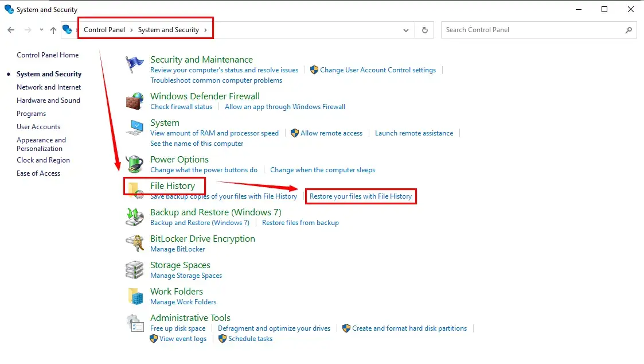Click See the name of this computer
The image size is (644, 364).
click(x=197, y=144)
